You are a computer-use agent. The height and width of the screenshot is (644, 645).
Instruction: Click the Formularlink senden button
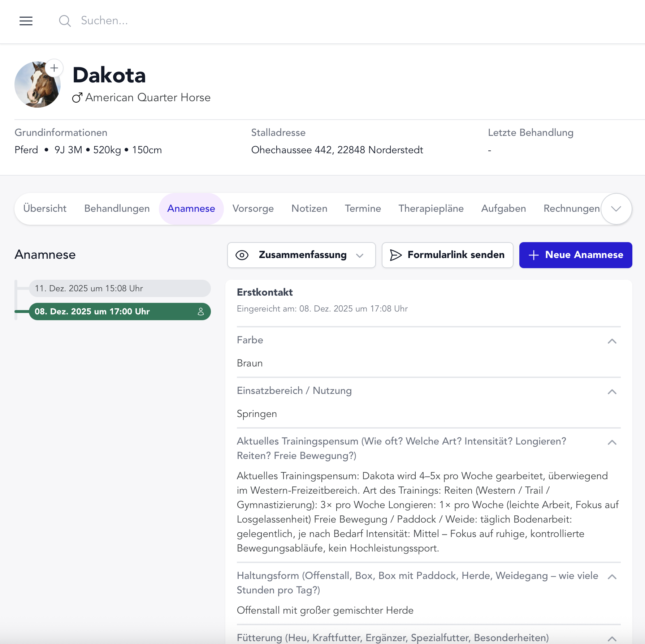447,255
